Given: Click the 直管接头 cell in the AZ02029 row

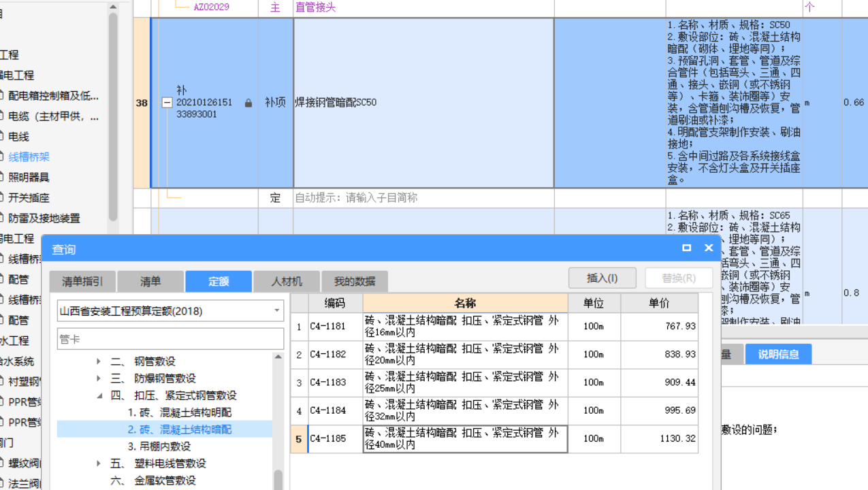Looking at the screenshot, I should pos(423,7).
